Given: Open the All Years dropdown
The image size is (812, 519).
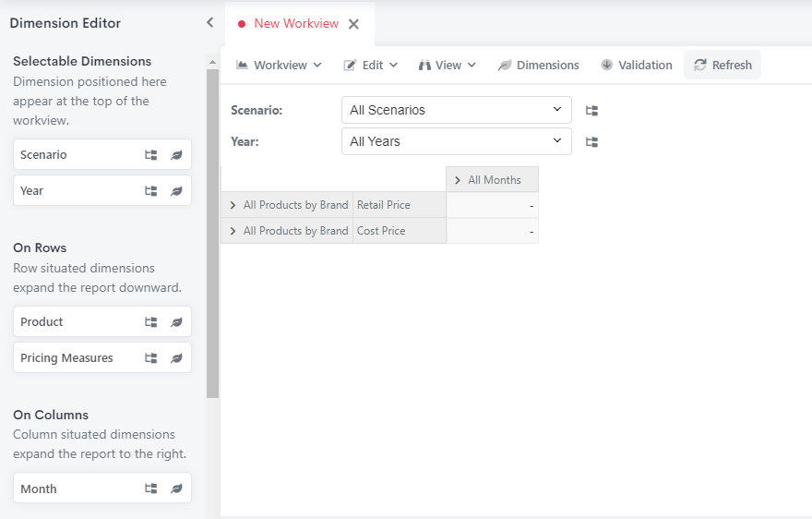Looking at the screenshot, I should click(456, 141).
